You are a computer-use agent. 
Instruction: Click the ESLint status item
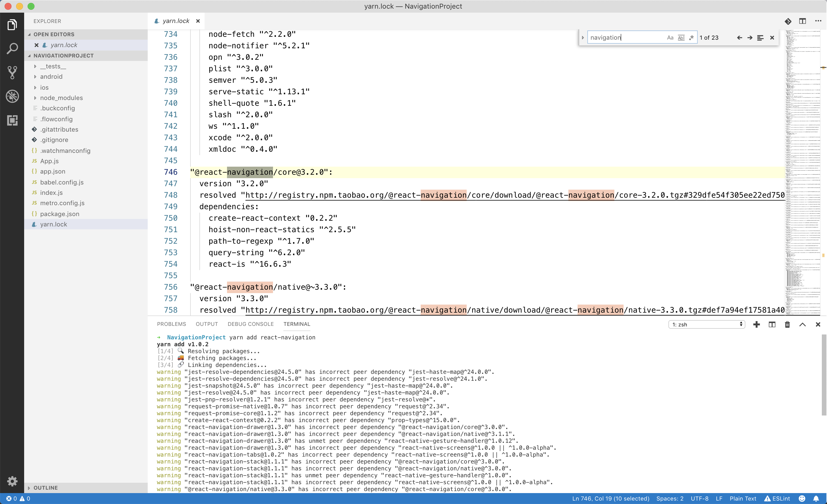point(777,499)
